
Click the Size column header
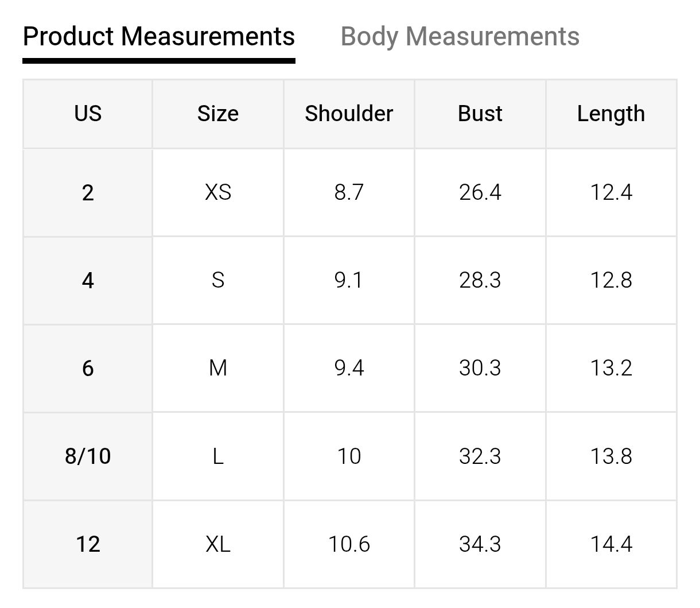(218, 114)
